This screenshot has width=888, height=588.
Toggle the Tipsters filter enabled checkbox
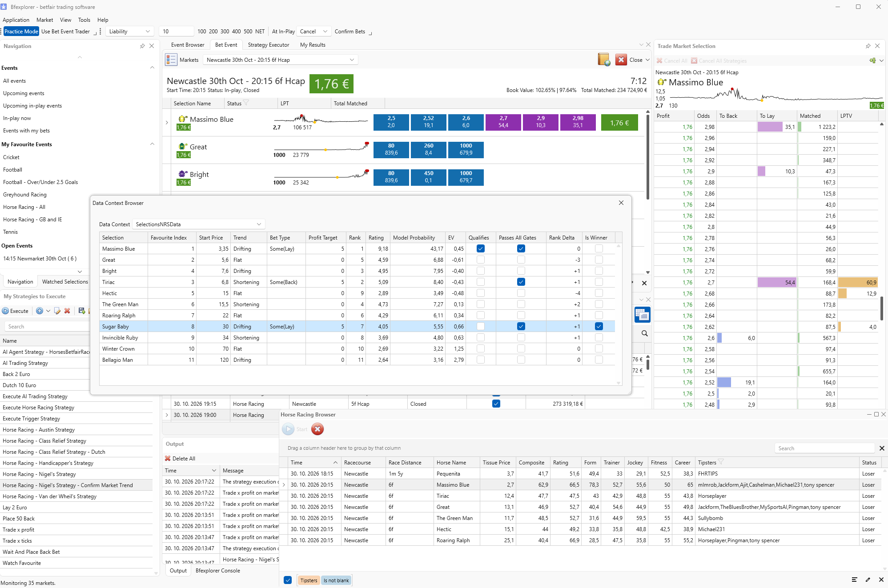(x=288, y=580)
